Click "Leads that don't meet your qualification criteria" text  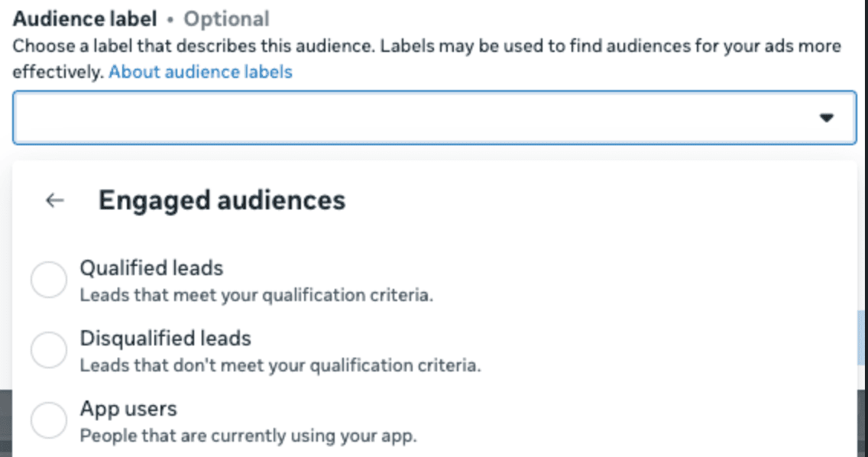[280, 365]
